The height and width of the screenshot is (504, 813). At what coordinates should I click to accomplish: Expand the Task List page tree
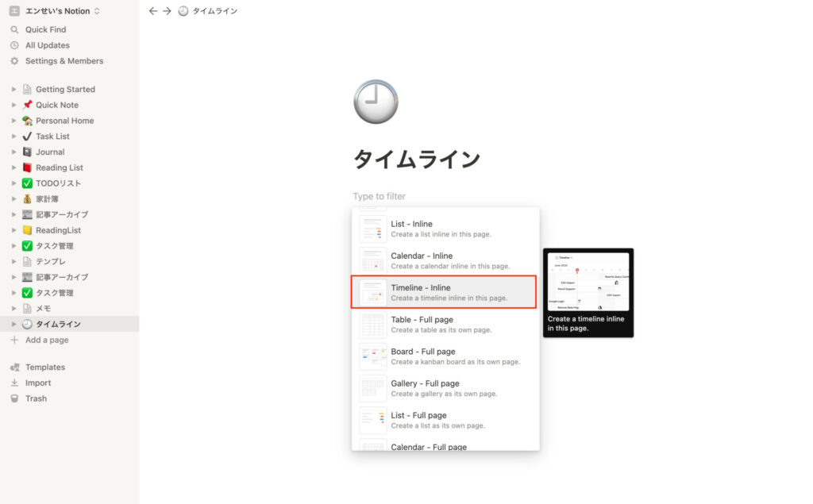(14, 137)
